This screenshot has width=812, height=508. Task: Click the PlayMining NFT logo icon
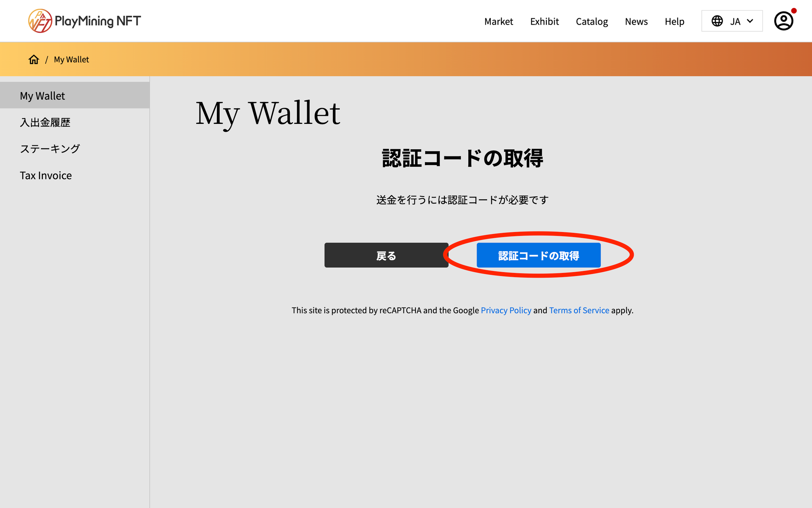(x=40, y=21)
